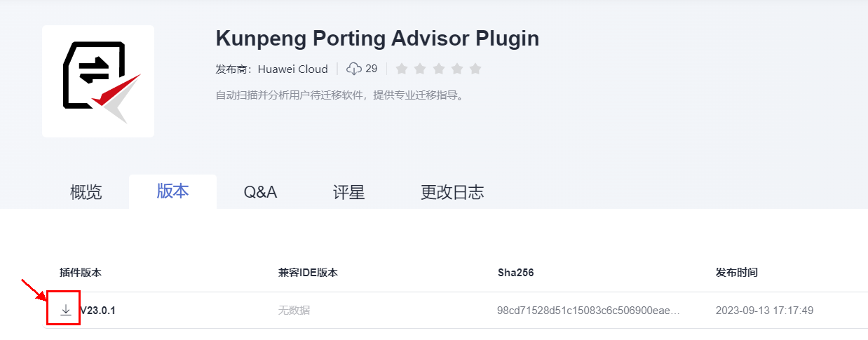Click the V23.0.1 version label
The width and height of the screenshot is (868, 340).
(x=98, y=310)
